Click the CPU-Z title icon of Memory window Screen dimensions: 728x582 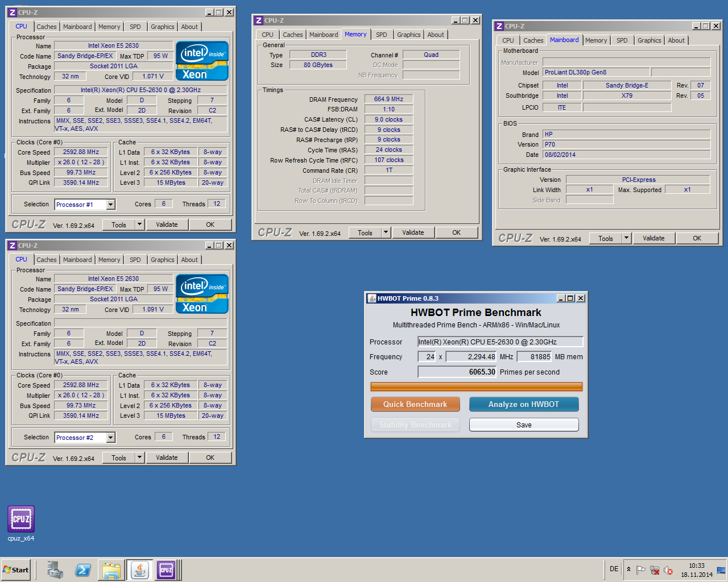point(259,20)
